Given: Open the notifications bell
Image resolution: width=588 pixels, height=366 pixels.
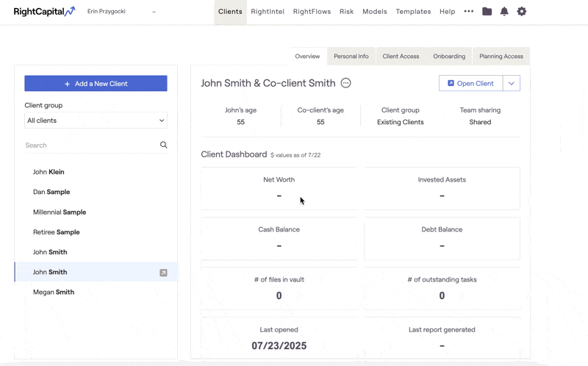Looking at the screenshot, I should [504, 11].
